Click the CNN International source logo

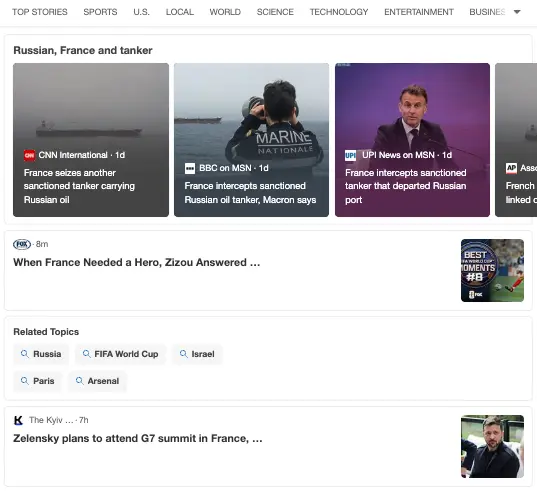29,155
